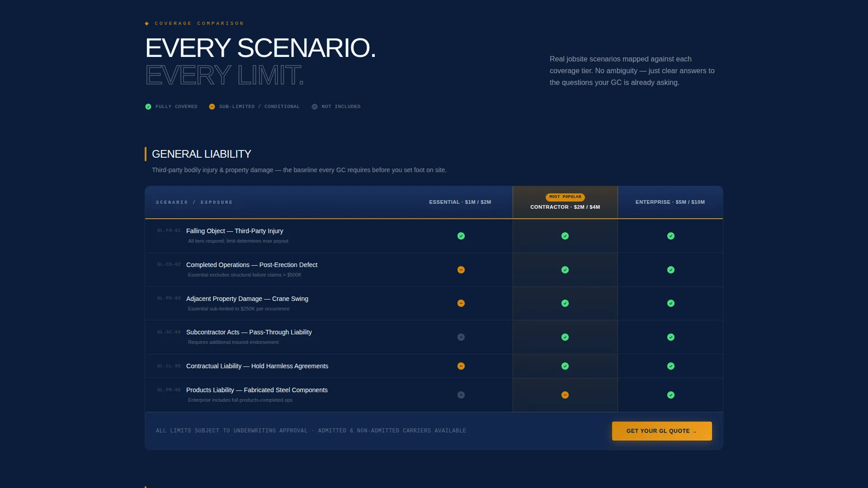Click the Get Your GL Quote button
The width and height of the screenshot is (868, 488).
[x=662, y=431]
